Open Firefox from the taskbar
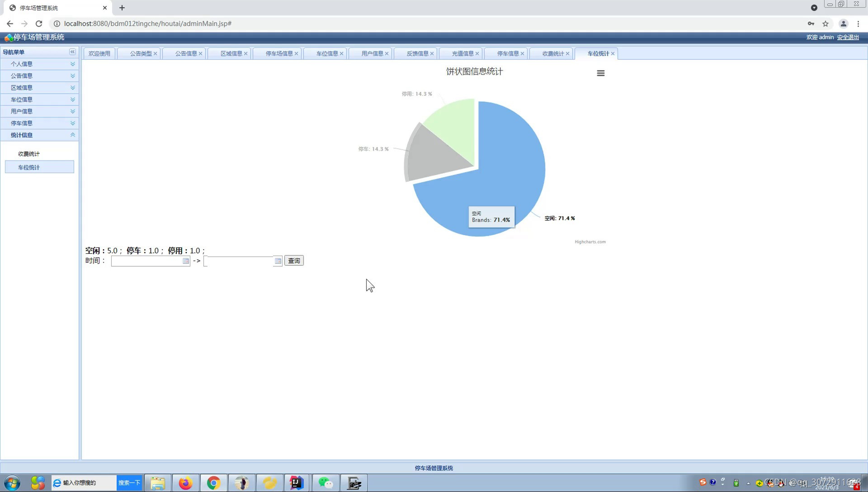The width and height of the screenshot is (868, 492). pos(185,483)
